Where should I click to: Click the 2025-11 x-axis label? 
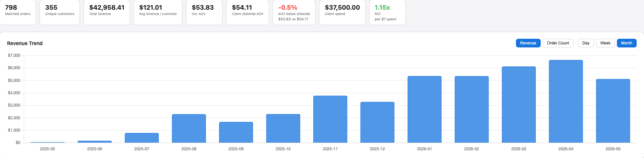330,149
